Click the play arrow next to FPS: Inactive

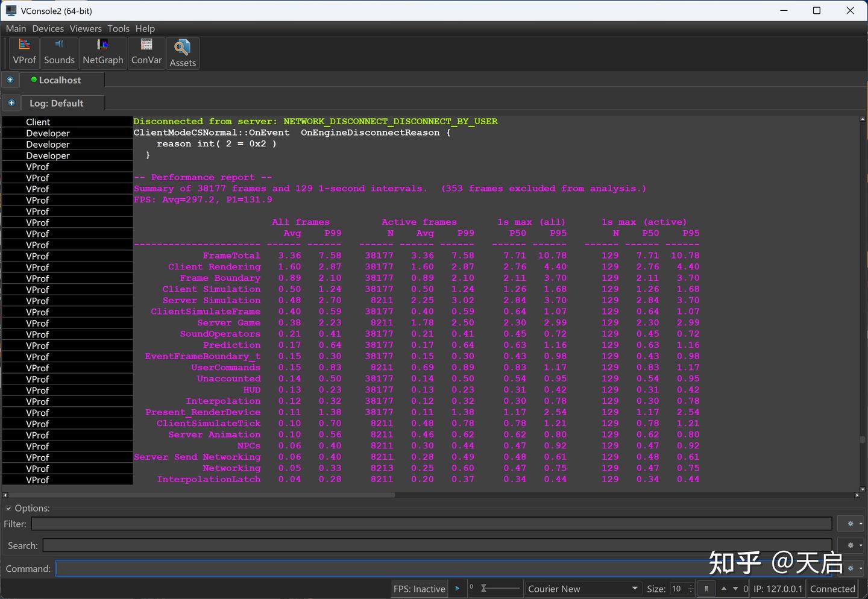pos(457,588)
